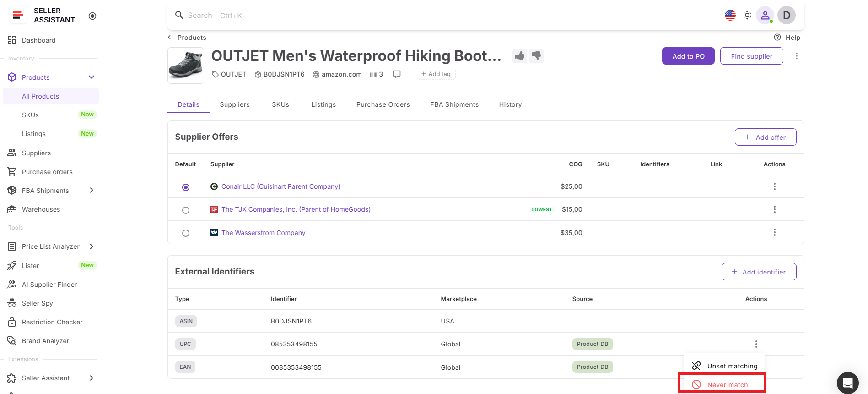Select All Products in the sidebar
868x394 pixels.
pos(50,96)
